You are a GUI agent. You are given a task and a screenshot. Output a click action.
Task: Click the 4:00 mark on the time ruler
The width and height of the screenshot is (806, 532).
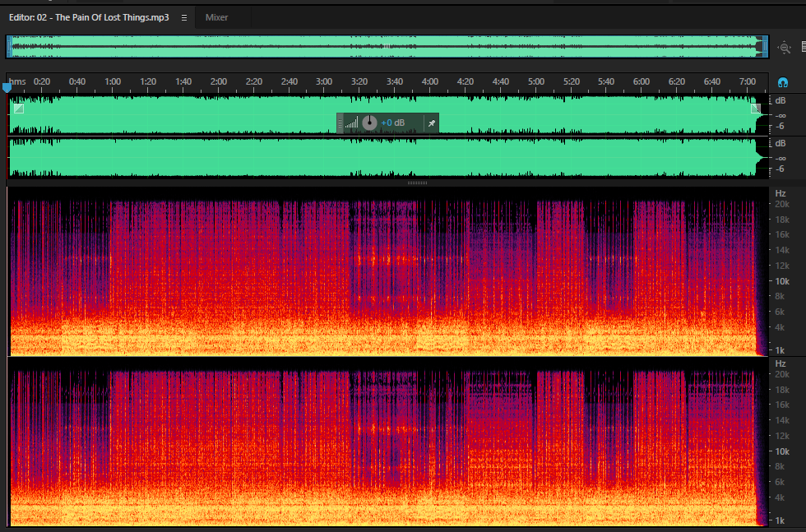(x=429, y=81)
